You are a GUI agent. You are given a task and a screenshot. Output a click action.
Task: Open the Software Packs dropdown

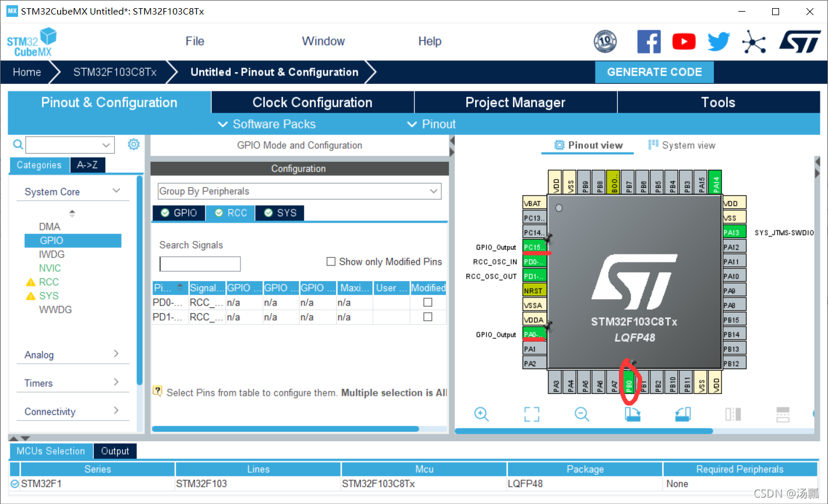267,124
